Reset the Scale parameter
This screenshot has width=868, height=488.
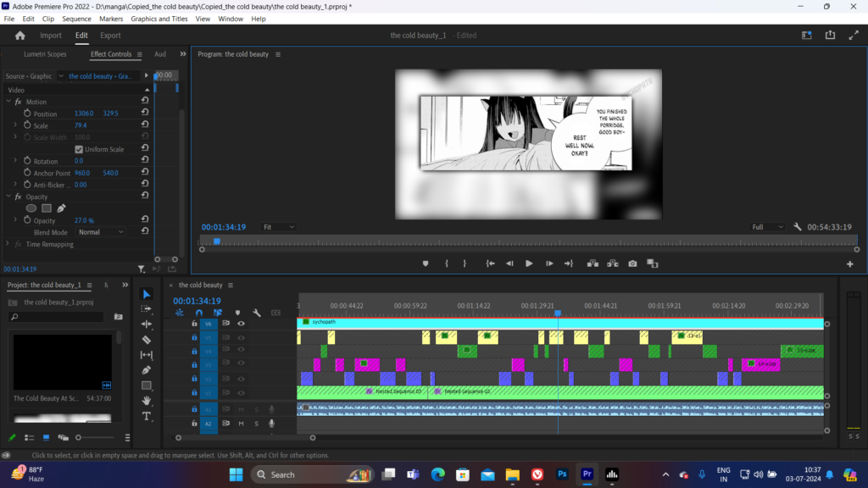144,125
